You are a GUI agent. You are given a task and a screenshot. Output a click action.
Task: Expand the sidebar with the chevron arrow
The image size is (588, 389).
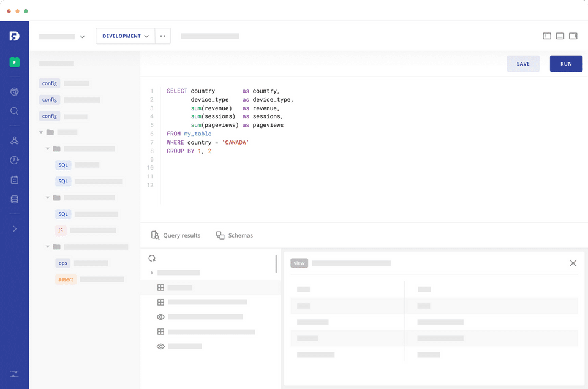[x=14, y=229]
